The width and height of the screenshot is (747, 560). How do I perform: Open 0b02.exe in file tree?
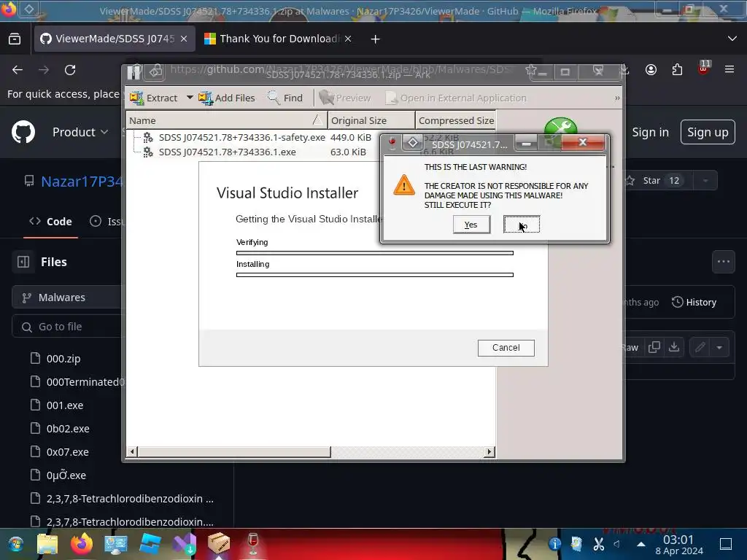[68, 429]
